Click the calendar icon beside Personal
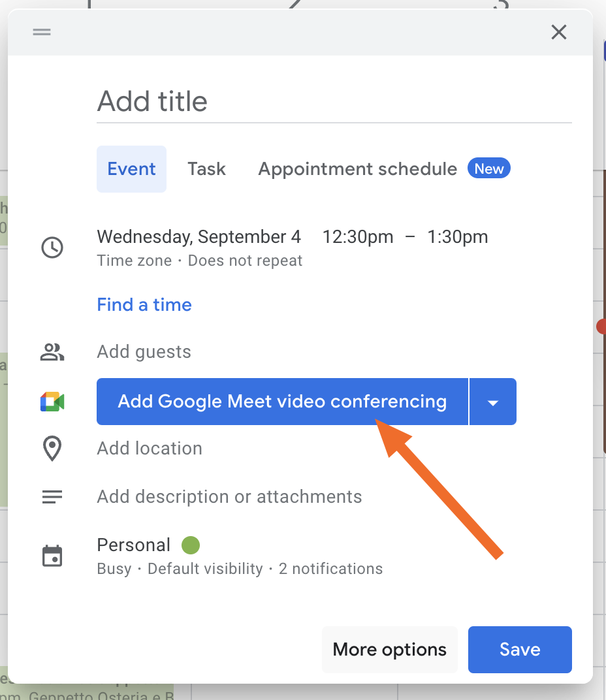The width and height of the screenshot is (606, 700). pos(52,556)
